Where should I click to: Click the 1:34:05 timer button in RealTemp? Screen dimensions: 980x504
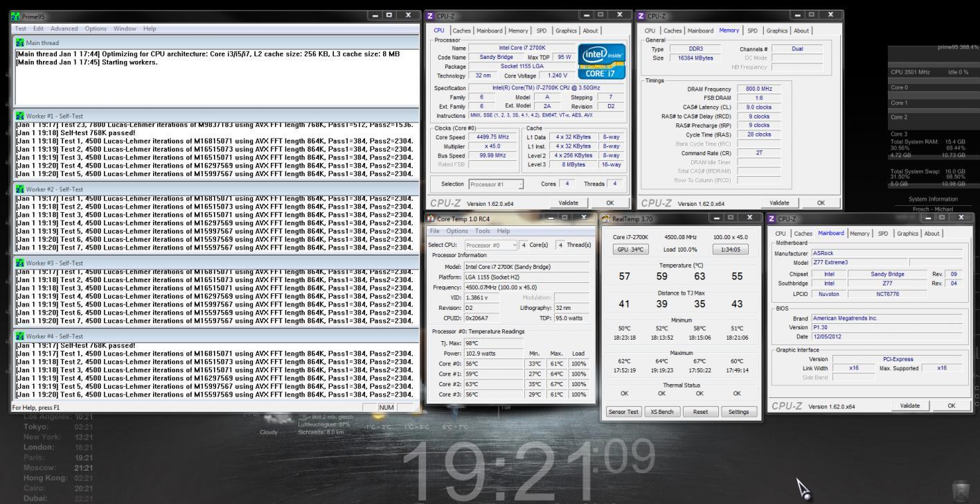[x=731, y=250]
